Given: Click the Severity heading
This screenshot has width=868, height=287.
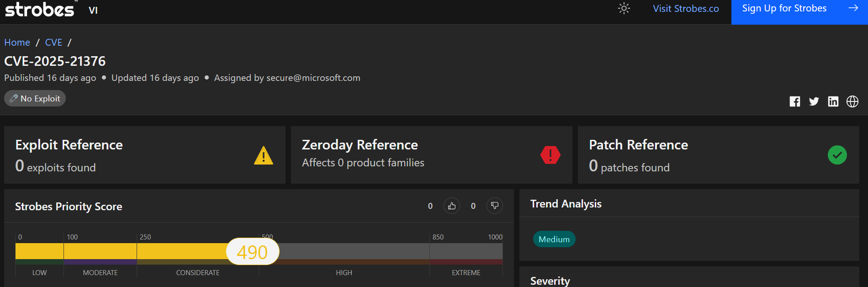Looking at the screenshot, I should pos(550,281).
